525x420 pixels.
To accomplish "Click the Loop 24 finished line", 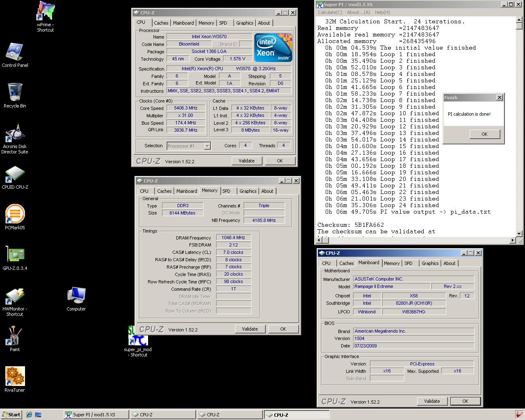I will (x=382, y=205).
